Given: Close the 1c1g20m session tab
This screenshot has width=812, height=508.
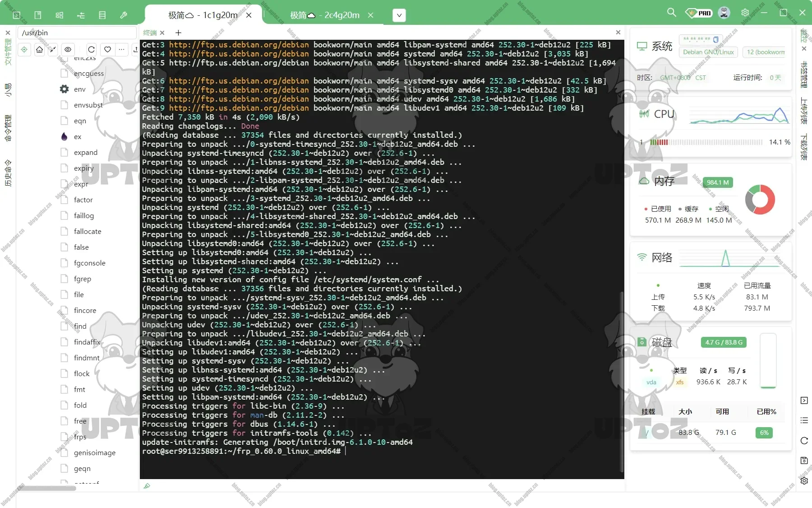Looking at the screenshot, I should point(249,15).
